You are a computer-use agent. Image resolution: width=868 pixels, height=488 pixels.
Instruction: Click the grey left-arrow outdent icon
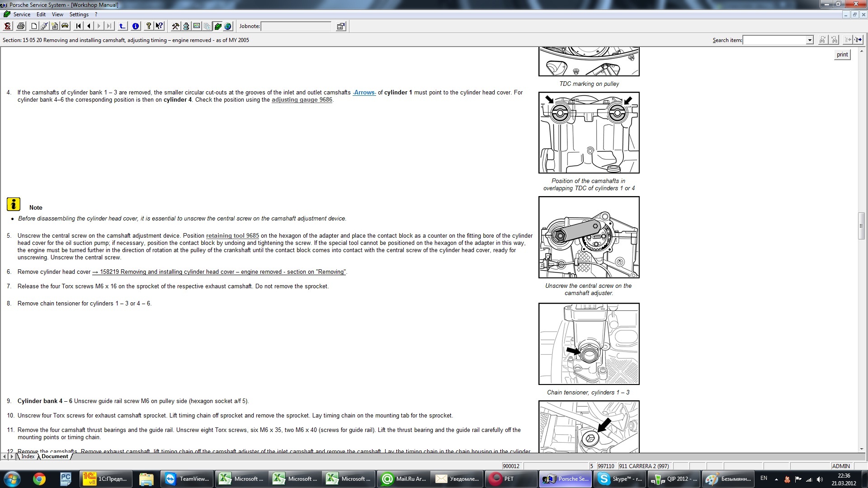848,40
